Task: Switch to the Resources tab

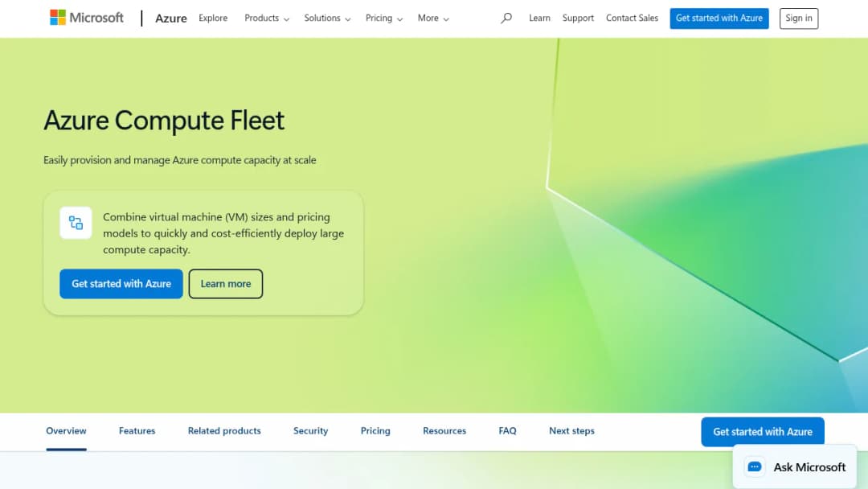Action: click(x=444, y=431)
